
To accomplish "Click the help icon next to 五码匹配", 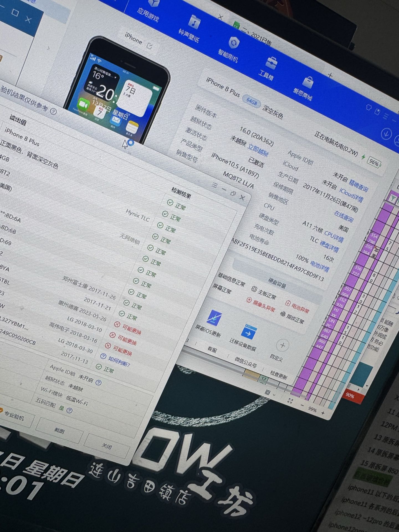I will coord(70,410).
